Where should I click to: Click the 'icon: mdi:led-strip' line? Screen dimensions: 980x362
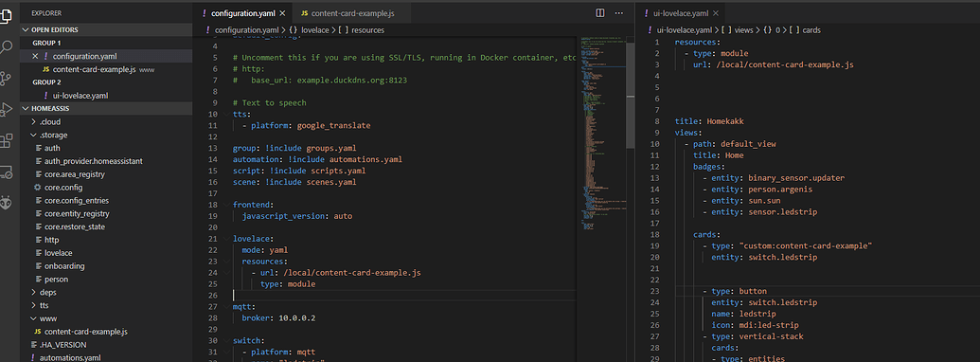click(755, 325)
